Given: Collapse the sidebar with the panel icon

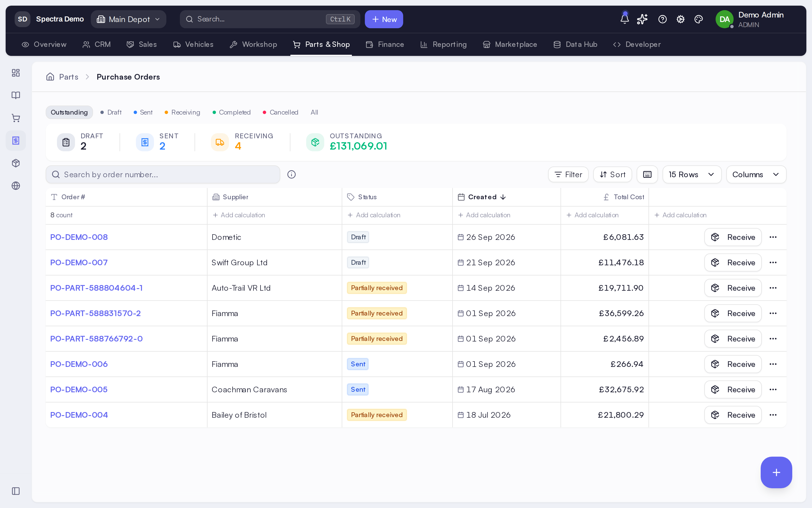Looking at the screenshot, I should tap(16, 491).
